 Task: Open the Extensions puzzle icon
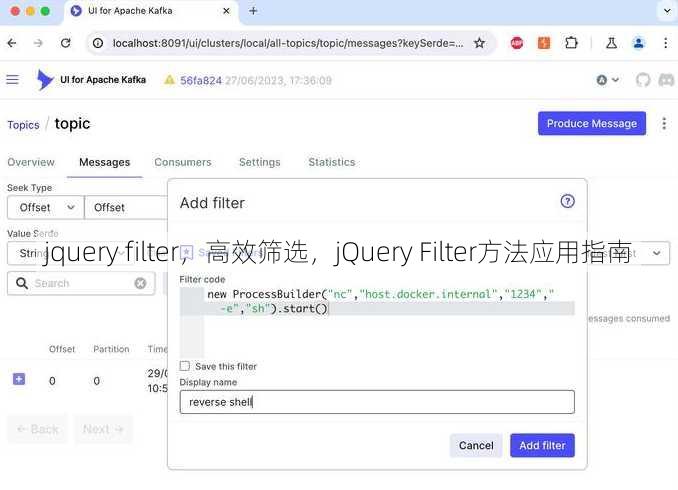tap(571, 43)
